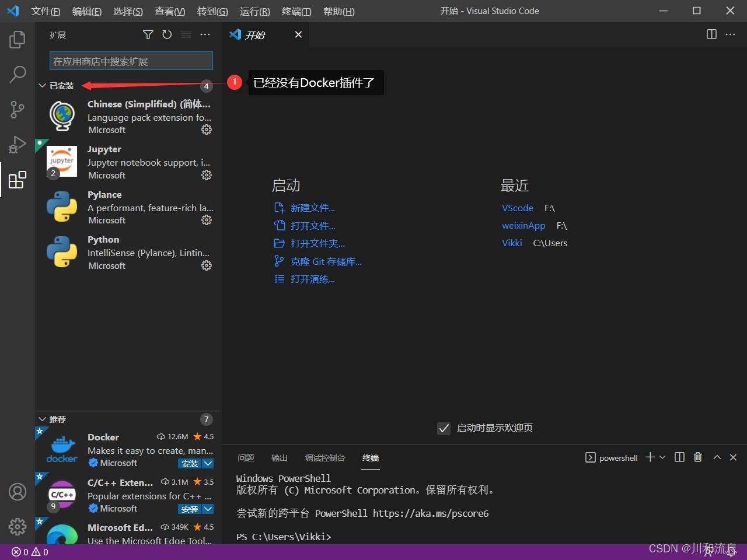This screenshot has width=747, height=560.
Task: Click 打开演练... link
Action: point(313,279)
